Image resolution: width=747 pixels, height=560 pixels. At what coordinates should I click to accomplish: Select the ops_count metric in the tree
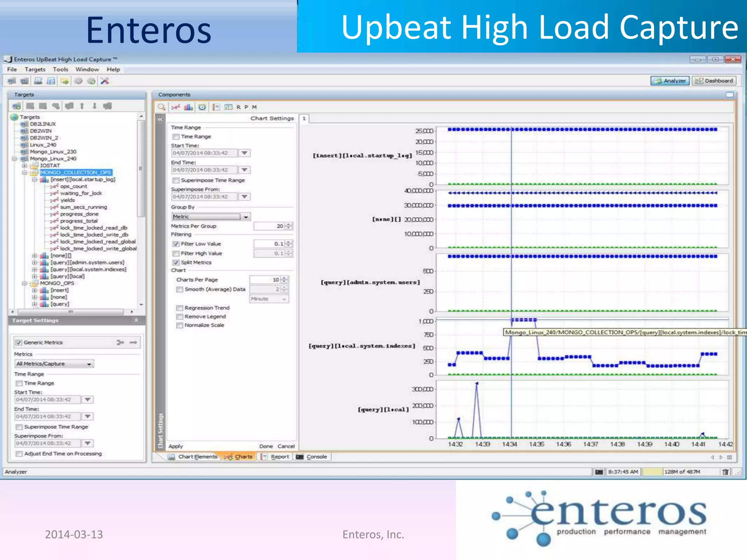(74, 186)
